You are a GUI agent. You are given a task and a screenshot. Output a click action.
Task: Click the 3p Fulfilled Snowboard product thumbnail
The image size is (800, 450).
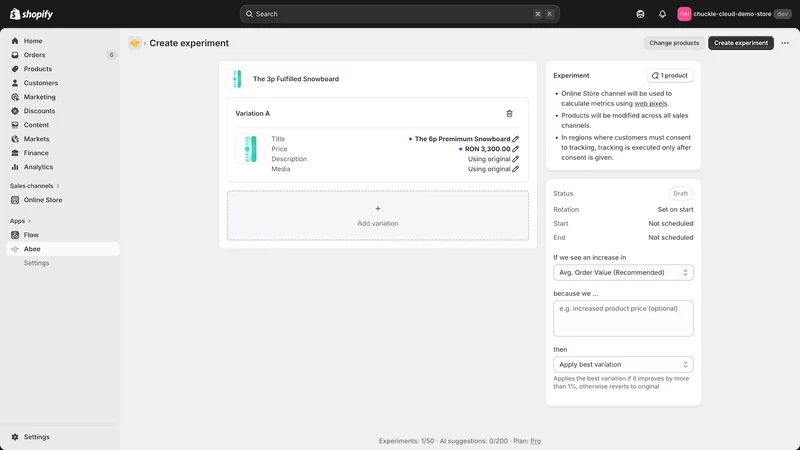coord(237,79)
